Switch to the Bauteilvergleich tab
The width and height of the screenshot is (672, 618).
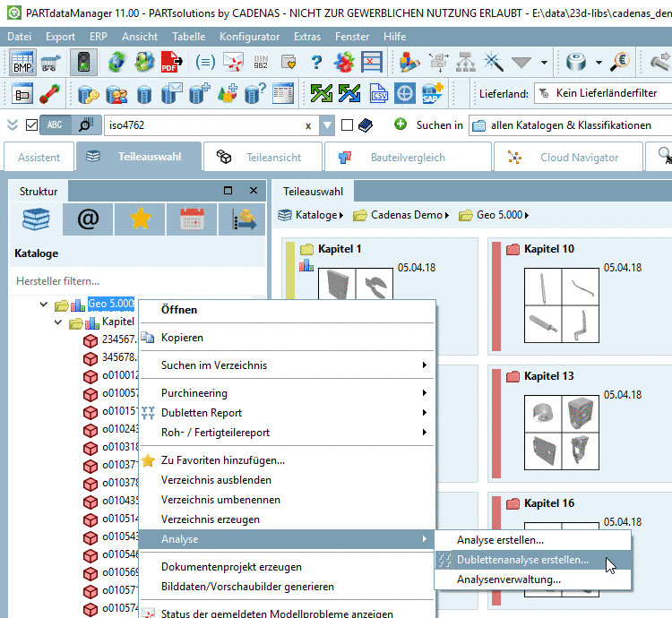click(x=408, y=158)
